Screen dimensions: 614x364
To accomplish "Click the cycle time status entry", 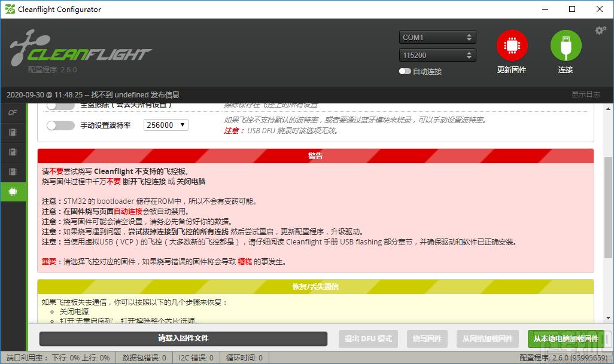I will click(244, 358).
